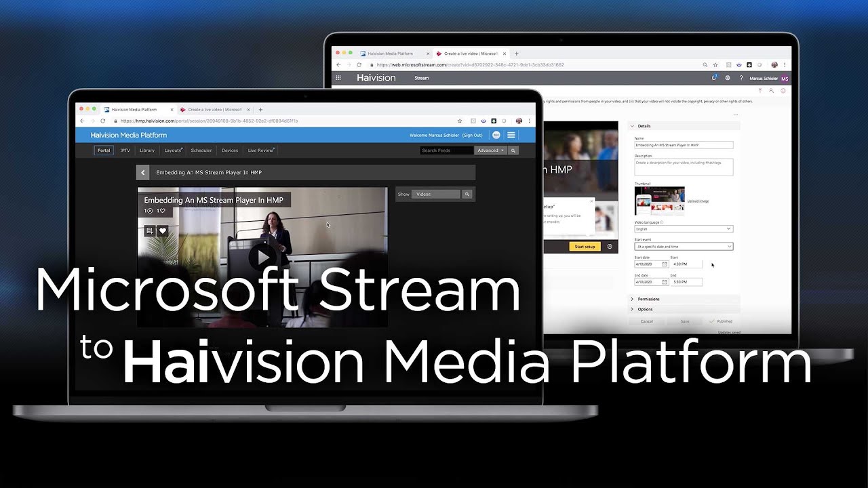Open Start date calendar picker
This screenshot has width=868, height=488.
pos(664,264)
